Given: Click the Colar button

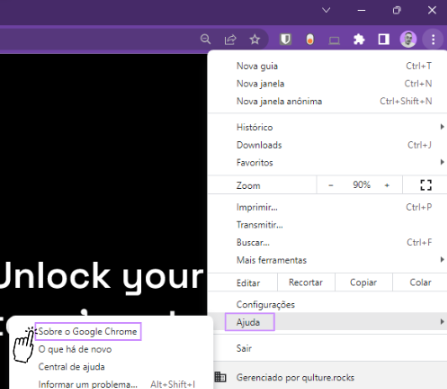Looking at the screenshot, I should coord(420,283).
